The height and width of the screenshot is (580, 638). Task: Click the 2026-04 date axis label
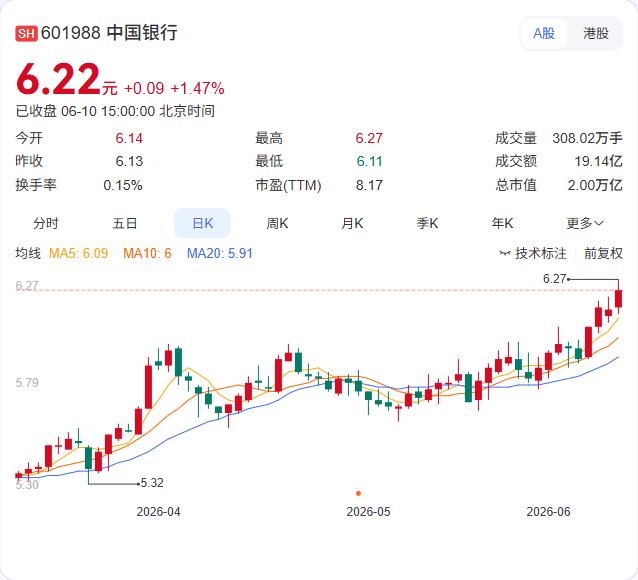(158, 512)
